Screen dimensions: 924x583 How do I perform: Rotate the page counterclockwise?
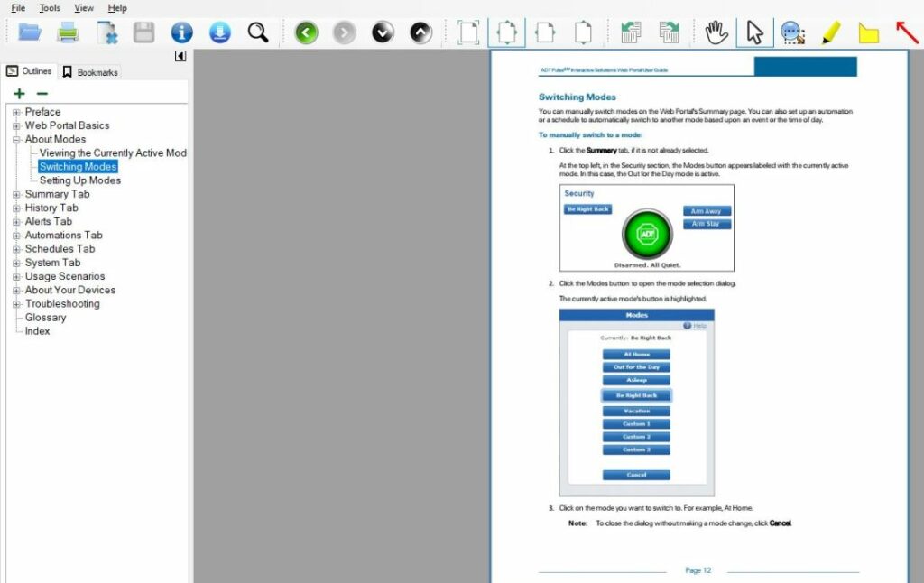pyautogui.click(x=631, y=32)
